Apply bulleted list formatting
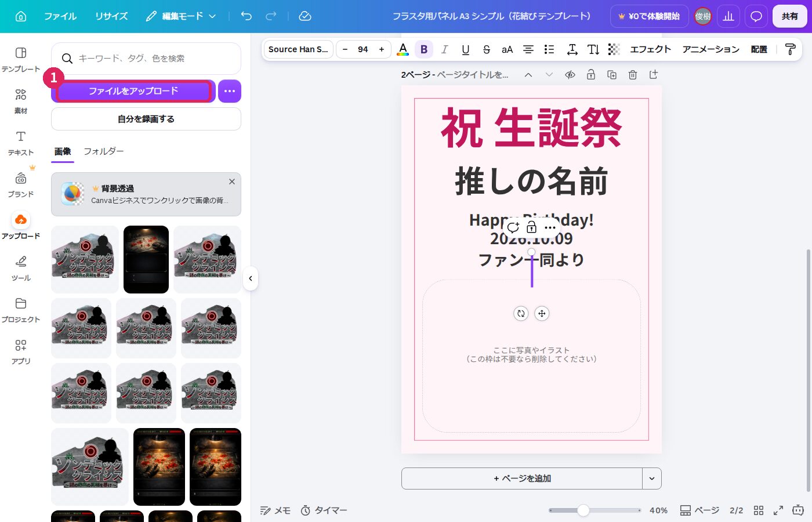Screen dimensions: 812x522 pyautogui.click(x=549, y=49)
